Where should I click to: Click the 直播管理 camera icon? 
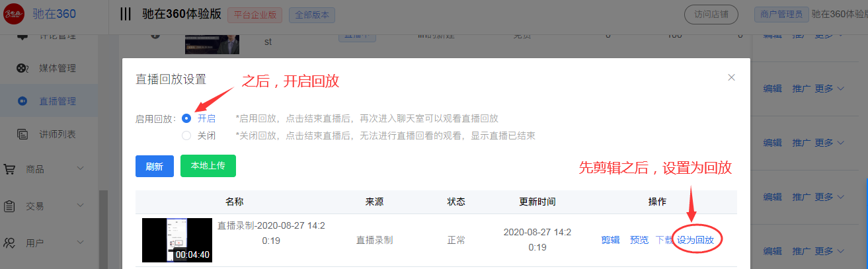click(22, 101)
